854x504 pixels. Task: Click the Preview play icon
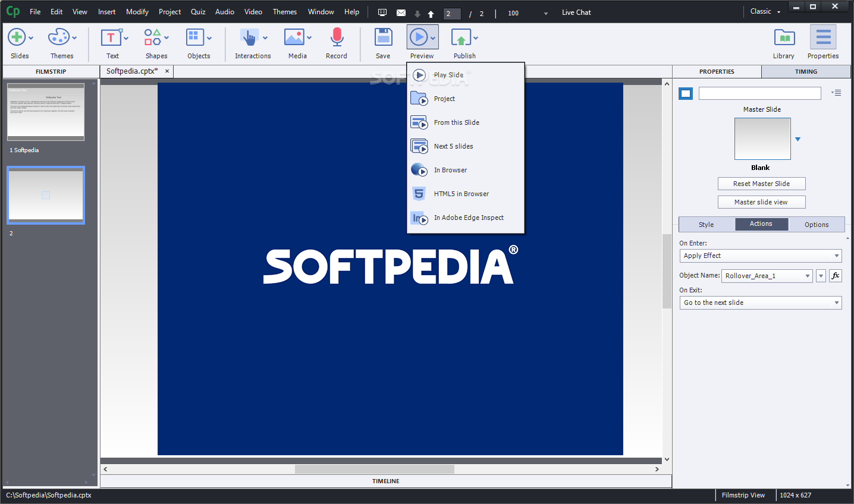point(419,37)
